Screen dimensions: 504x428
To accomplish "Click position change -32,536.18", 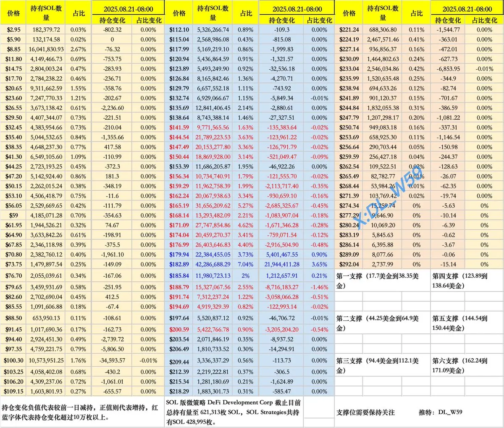I will (x=282, y=69).
